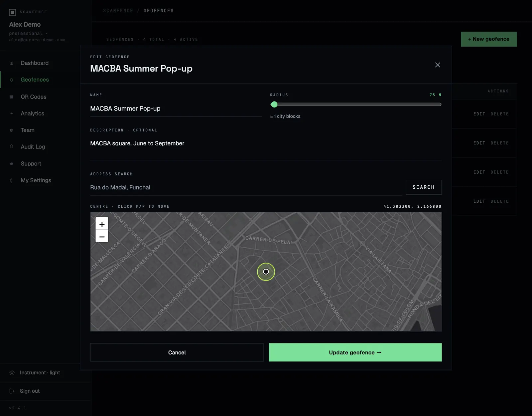The height and width of the screenshot is (416, 532).
Task: Cancel editing the geofence
Action: click(x=177, y=352)
